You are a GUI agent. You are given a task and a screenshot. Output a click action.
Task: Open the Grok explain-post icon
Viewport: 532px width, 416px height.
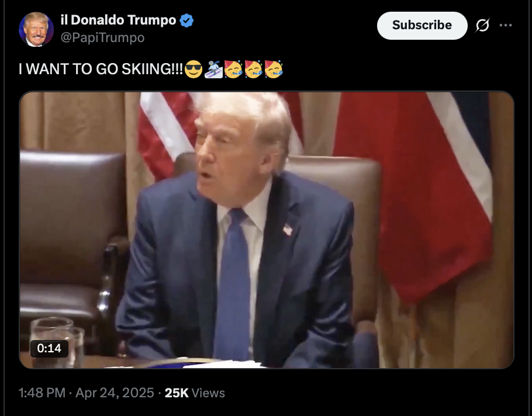(x=482, y=26)
